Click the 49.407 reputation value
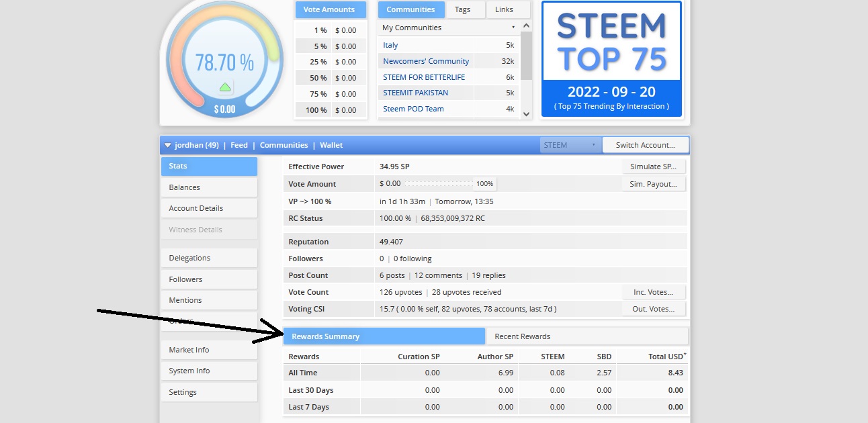This screenshot has height=423, width=868. coord(391,242)
